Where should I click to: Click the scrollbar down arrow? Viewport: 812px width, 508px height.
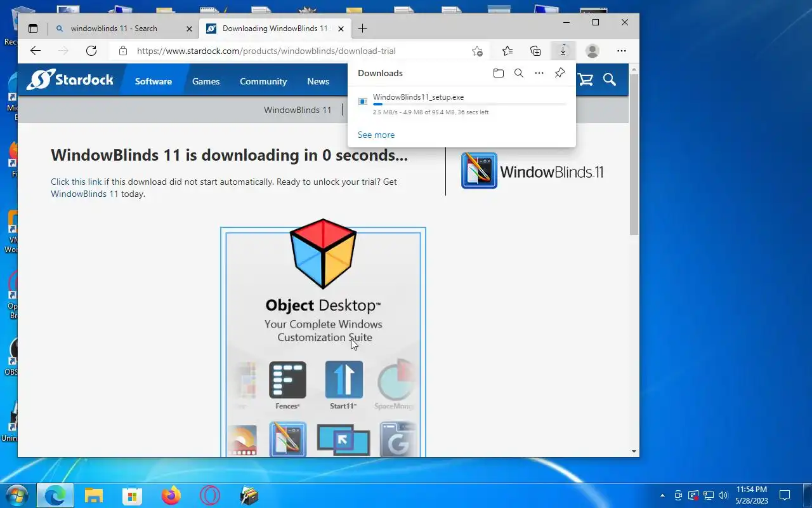(634, 451)
